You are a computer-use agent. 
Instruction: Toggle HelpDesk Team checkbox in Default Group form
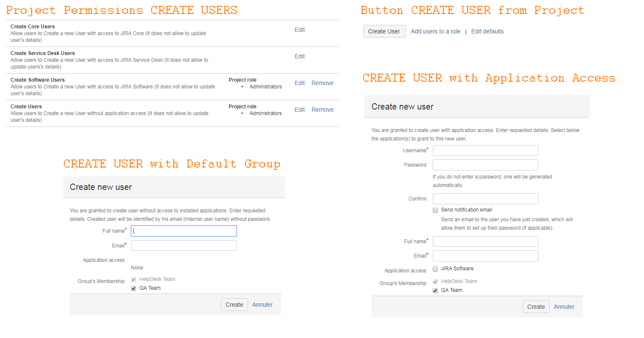tap(134, 280)
